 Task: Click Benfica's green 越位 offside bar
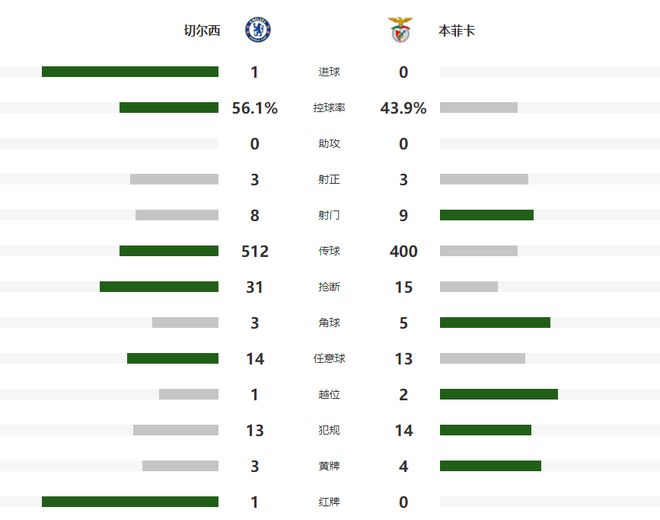click(x=498, y=394)
